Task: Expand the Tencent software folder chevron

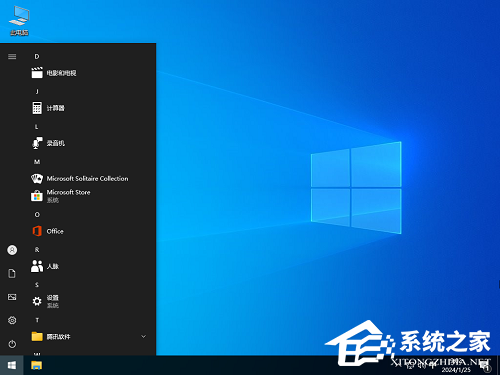Action: (144, 336)
